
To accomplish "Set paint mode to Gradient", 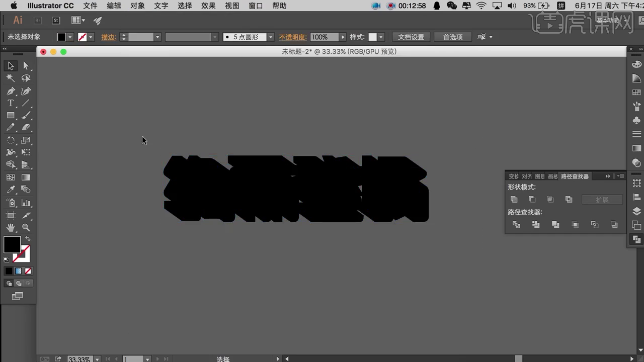I will click(18, 271).
